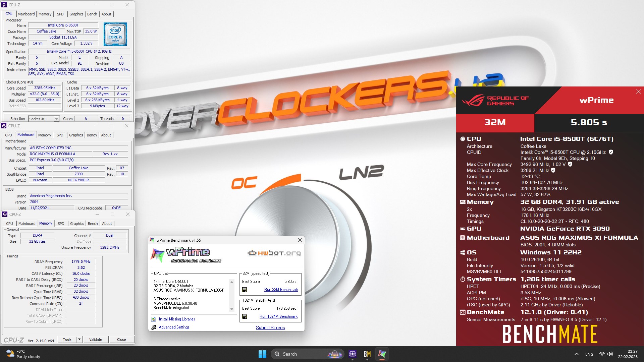The width and height of the screenshot is (644, 362).
Task: Click the OS Windows icon in BenchMate panel
Action: [463, 252]
